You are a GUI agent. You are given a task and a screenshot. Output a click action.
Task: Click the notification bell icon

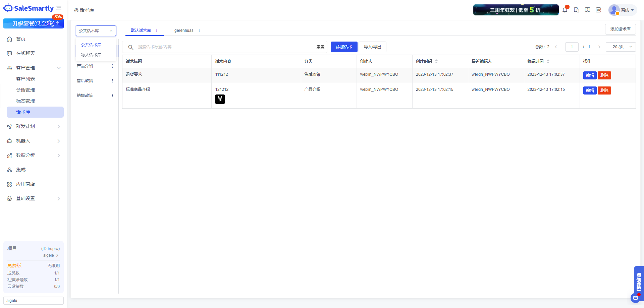tap(565, 10)
